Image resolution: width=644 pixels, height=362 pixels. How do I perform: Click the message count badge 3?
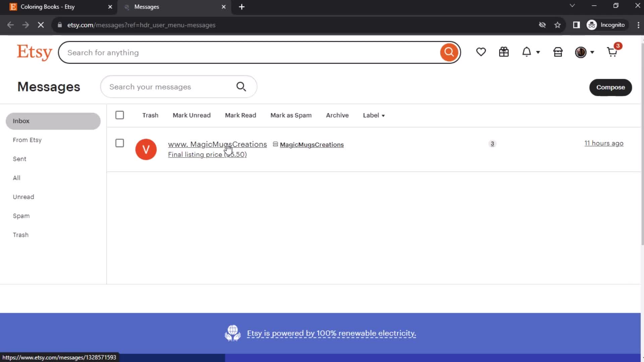[492, 143]
